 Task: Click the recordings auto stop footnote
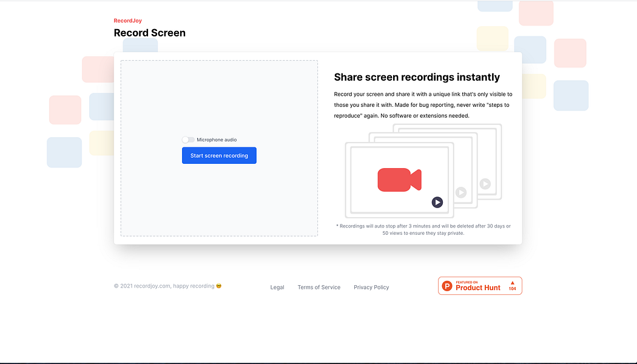(423, 229)
